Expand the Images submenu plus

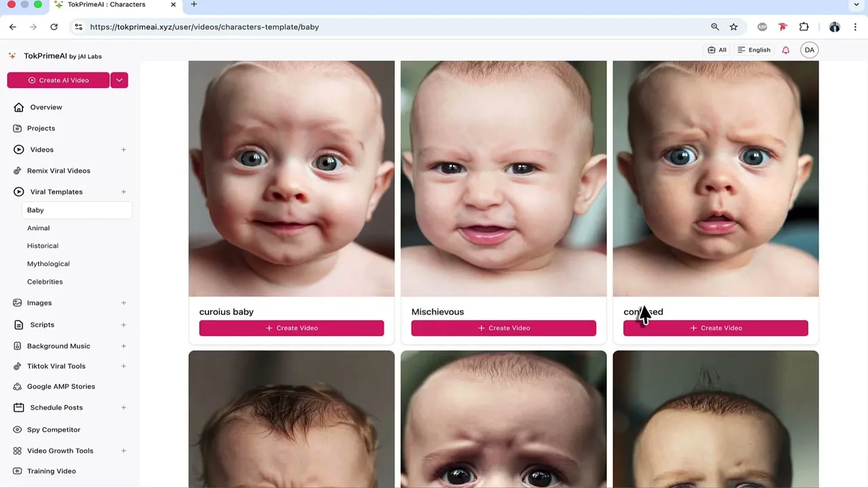123,303
